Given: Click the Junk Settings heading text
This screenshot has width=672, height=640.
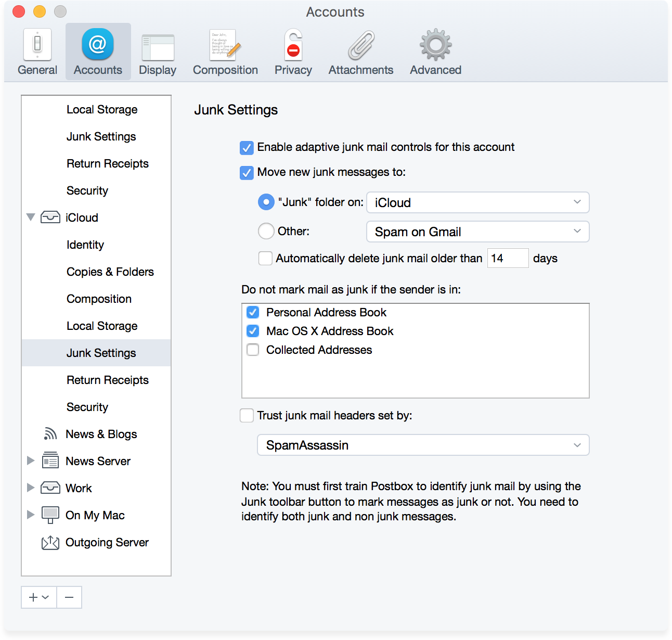Looking at the screenshot, I should click(x=236, y=110).
